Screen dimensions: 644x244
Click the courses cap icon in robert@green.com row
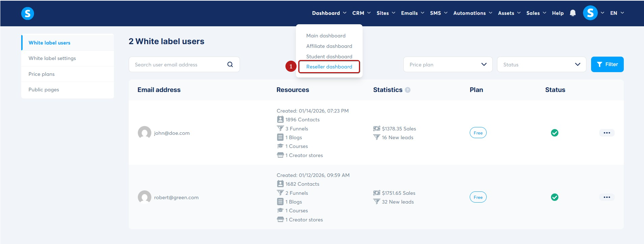click(280, 210)
